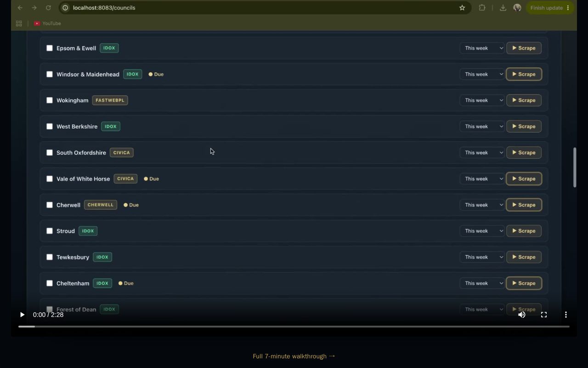
Task: Open the browser profile avatar
Action: (x=517, y=8)
